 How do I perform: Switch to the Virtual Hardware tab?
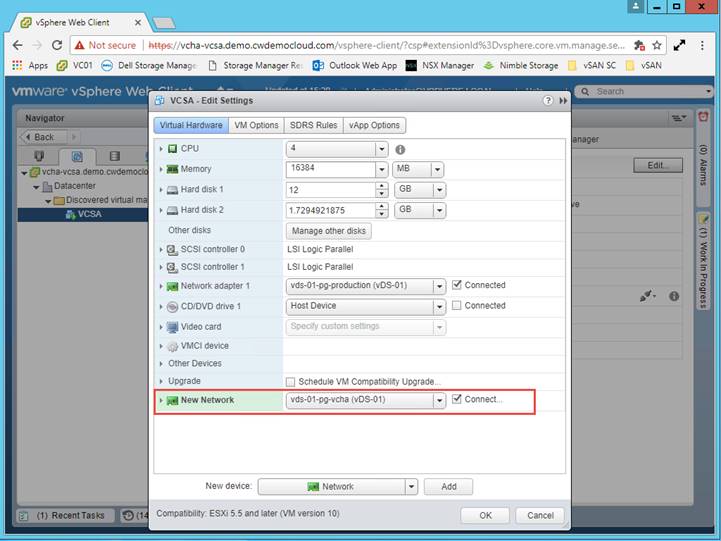[191, 125]
